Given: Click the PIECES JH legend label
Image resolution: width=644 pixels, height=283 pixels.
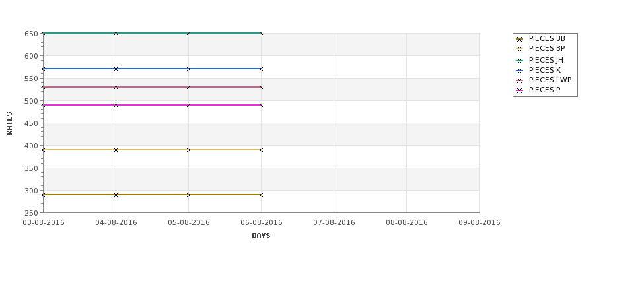Looking at the screenshot, I should 546,60.
